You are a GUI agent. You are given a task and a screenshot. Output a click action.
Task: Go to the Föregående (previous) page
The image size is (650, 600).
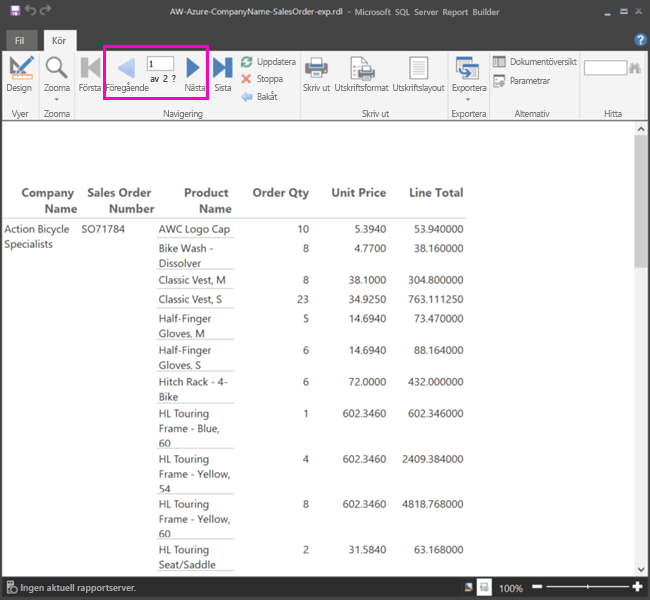coord(127,74)
